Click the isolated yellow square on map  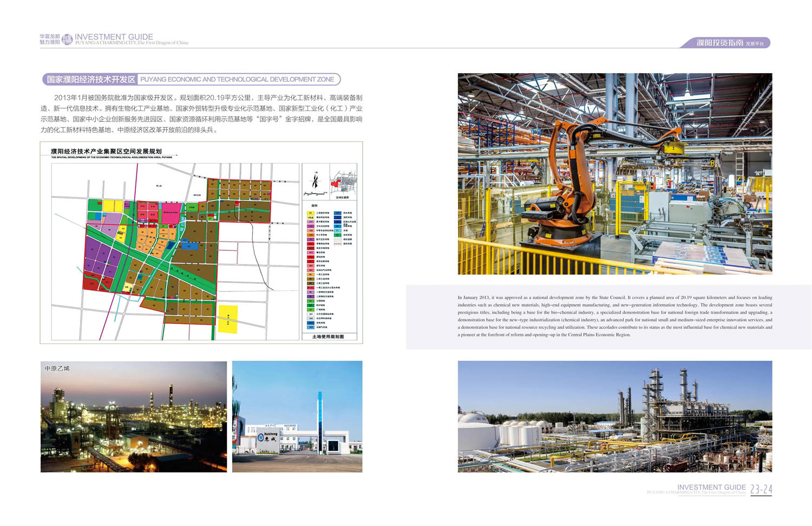[227, 319]
